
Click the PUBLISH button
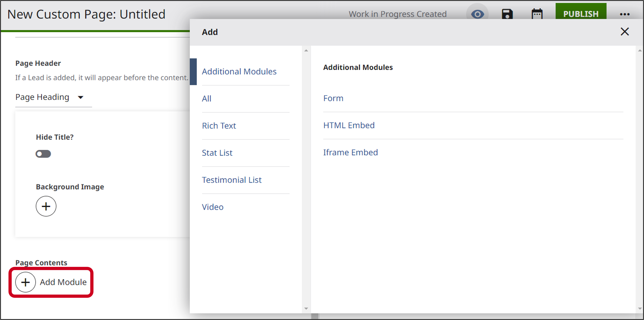[581, 14]
